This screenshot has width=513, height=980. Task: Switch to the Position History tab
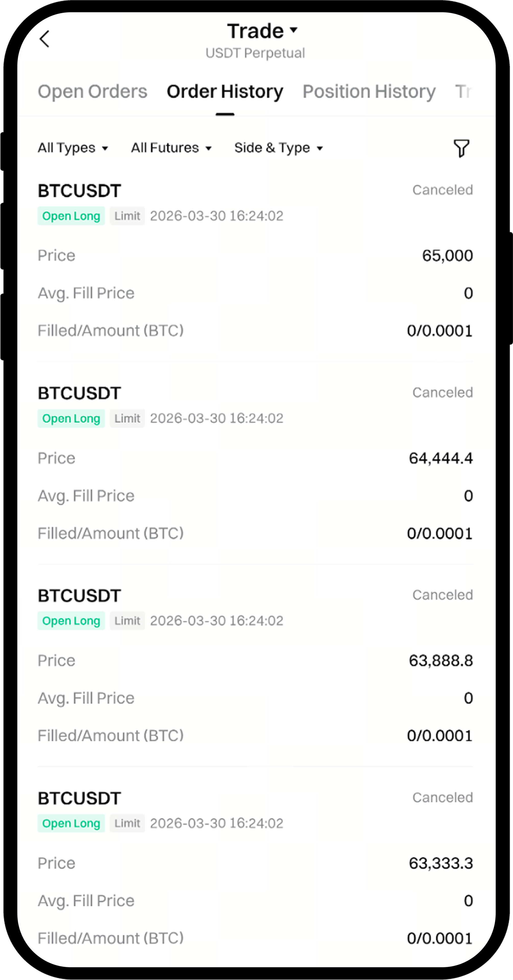tap(369, 92)
